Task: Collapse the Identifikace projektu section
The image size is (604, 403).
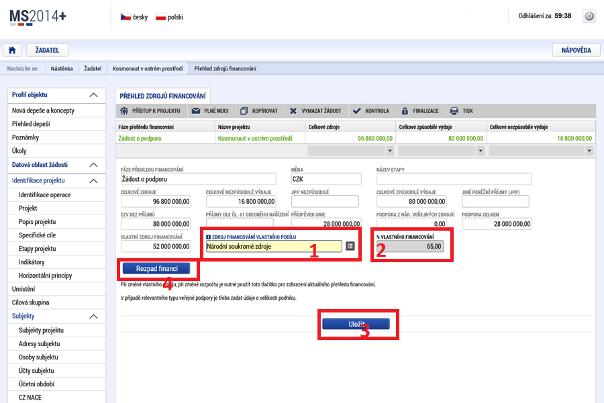Action: click(x=94, y=181)
